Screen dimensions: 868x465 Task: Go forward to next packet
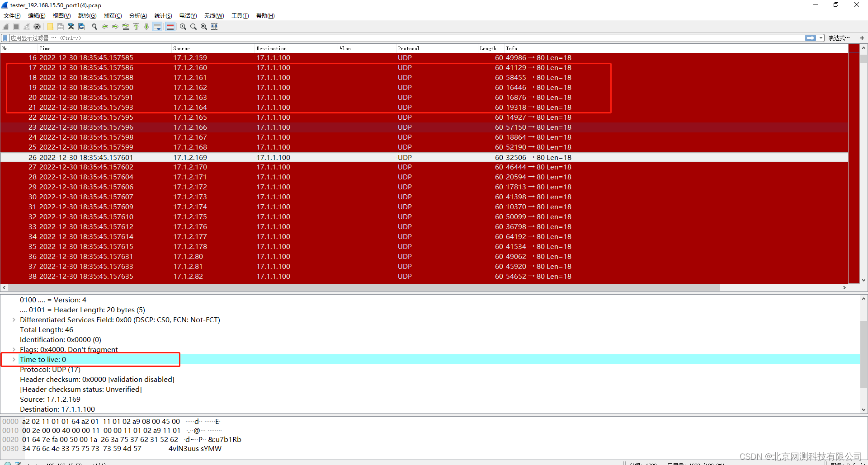[115, 27]
